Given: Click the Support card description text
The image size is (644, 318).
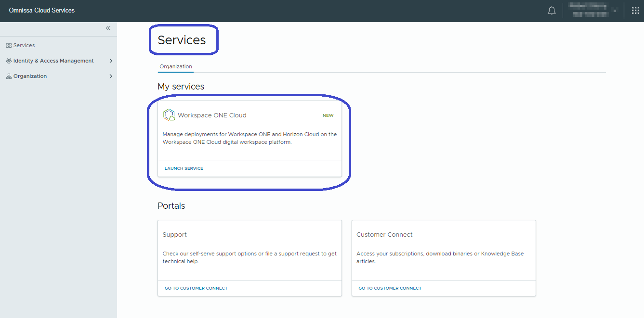Looking at the screenshot, I should pos(250,257).
